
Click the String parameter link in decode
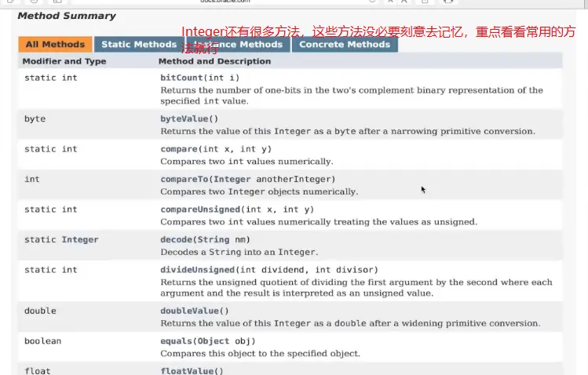pos(214,239)
